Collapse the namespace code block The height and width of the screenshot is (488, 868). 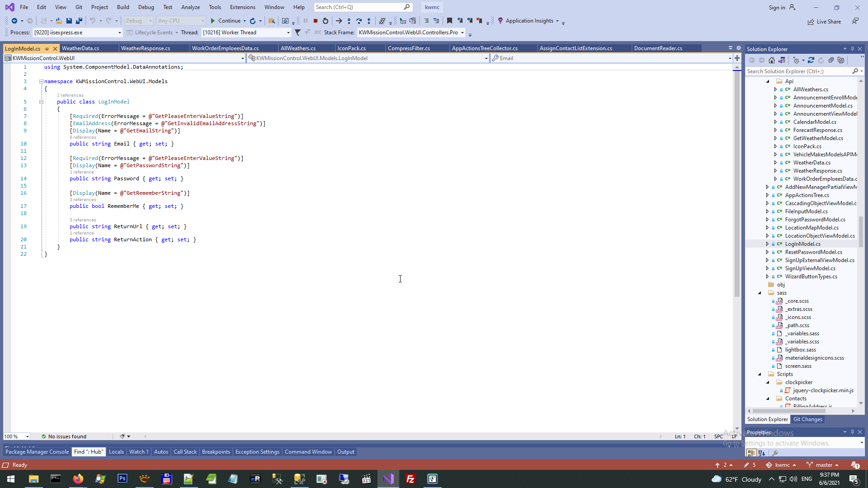point(41,82)
